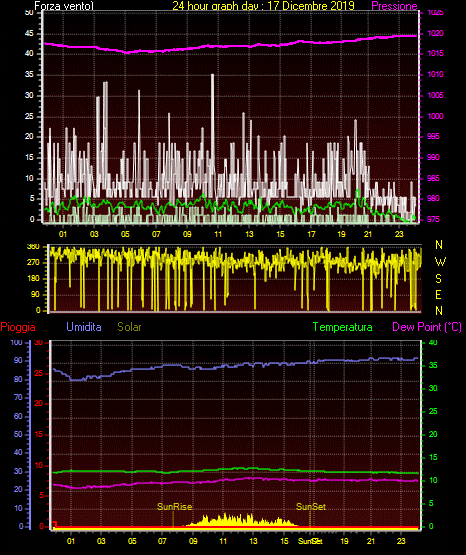Click the 90 humidity axis value
466x555 pixels.
18,360
